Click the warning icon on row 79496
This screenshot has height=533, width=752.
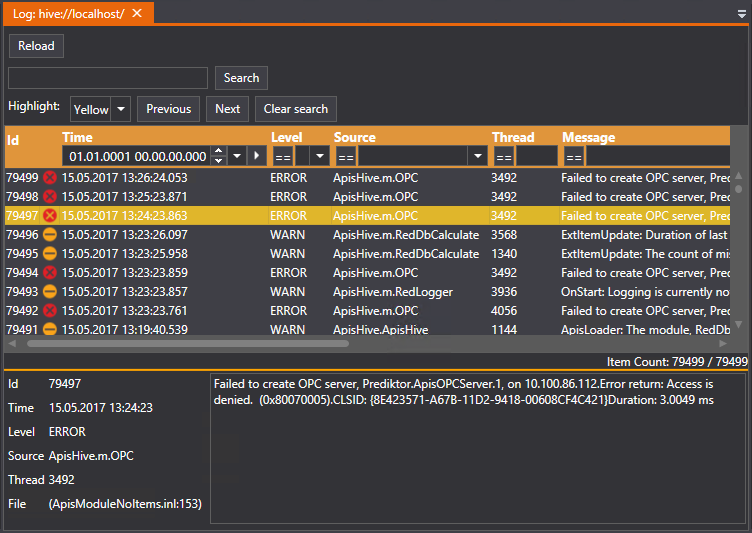point(50,235)
